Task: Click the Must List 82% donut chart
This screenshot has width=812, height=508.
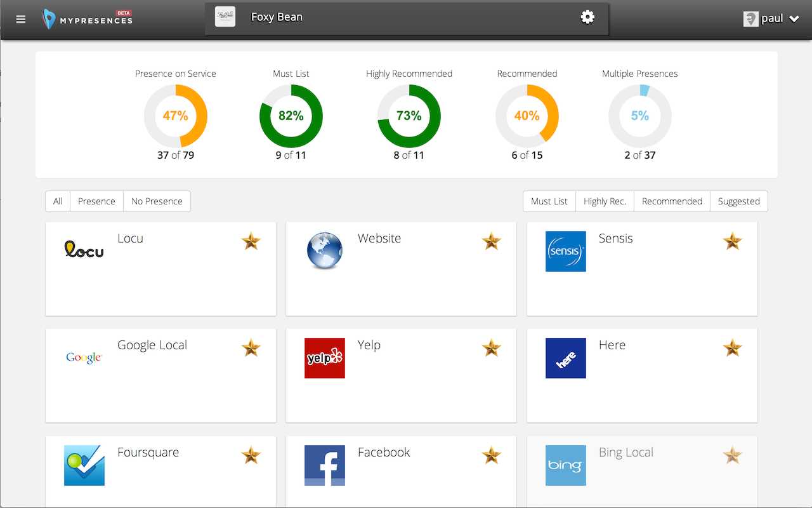Action: [291, 116]
